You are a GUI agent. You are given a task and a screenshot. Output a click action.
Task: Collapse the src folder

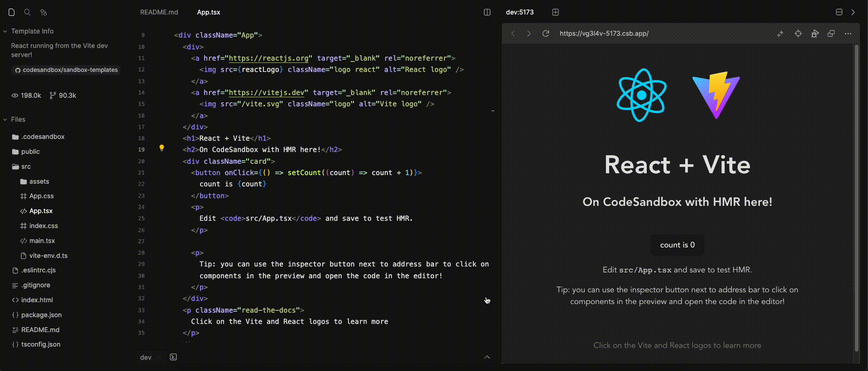(22, 166)
